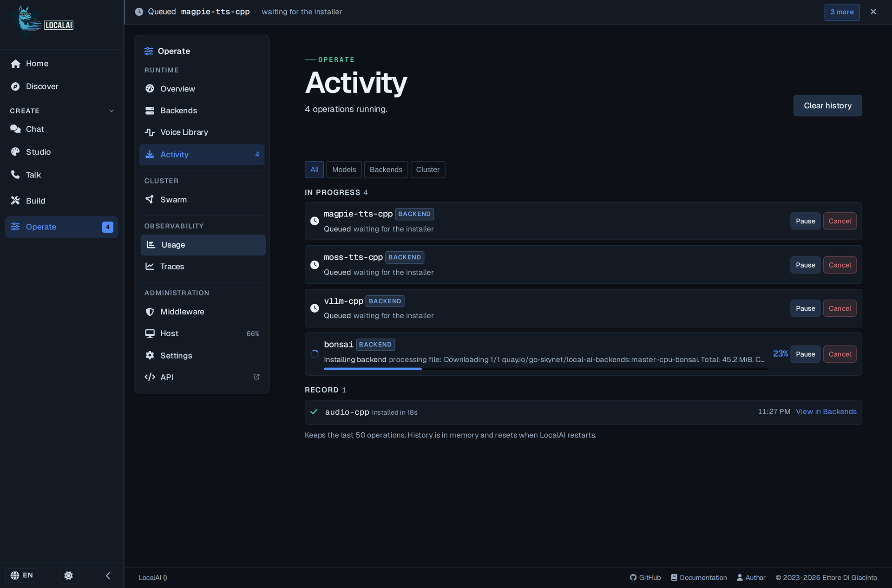The width and height of the screenshot is (892, 588).
Task: Click the Swarm share icon
Action: click(x=150, y=199)
